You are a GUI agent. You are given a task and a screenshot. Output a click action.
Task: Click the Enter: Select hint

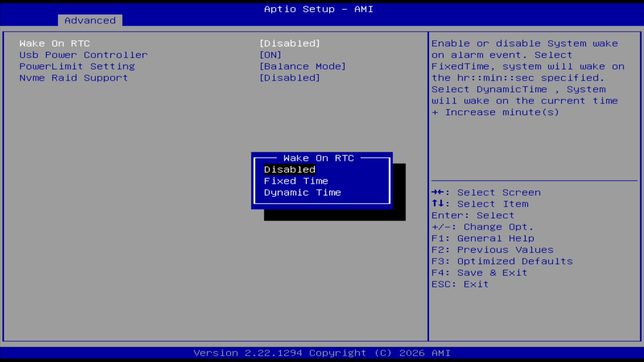point(473,215)
